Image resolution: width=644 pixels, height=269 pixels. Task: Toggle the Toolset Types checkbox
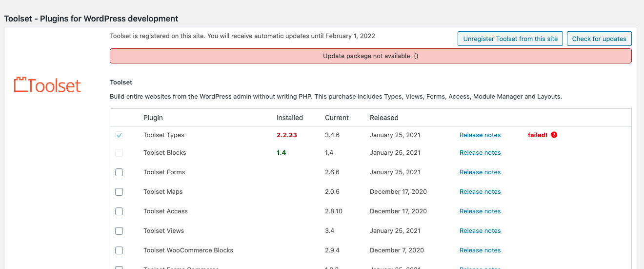click(119, 135)
